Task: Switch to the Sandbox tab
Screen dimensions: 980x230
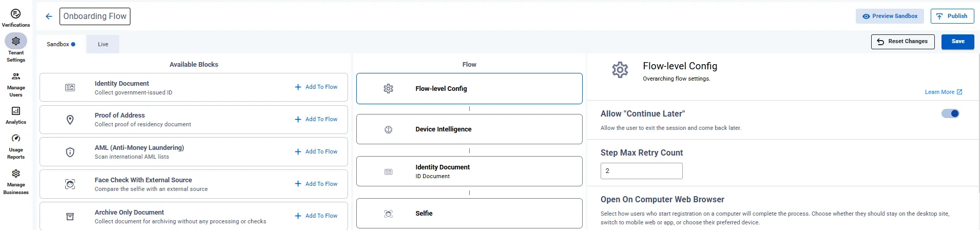Action: tap(61, 44)
